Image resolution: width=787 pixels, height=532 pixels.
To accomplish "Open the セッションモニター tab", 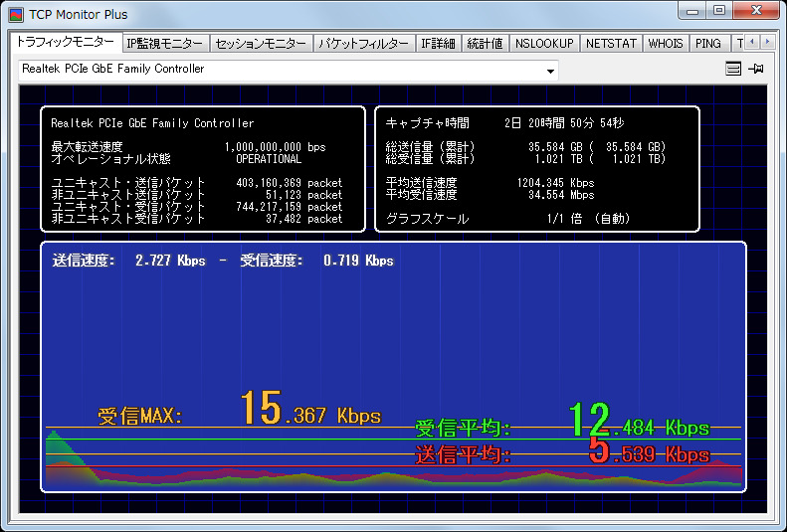I will 262,44.
